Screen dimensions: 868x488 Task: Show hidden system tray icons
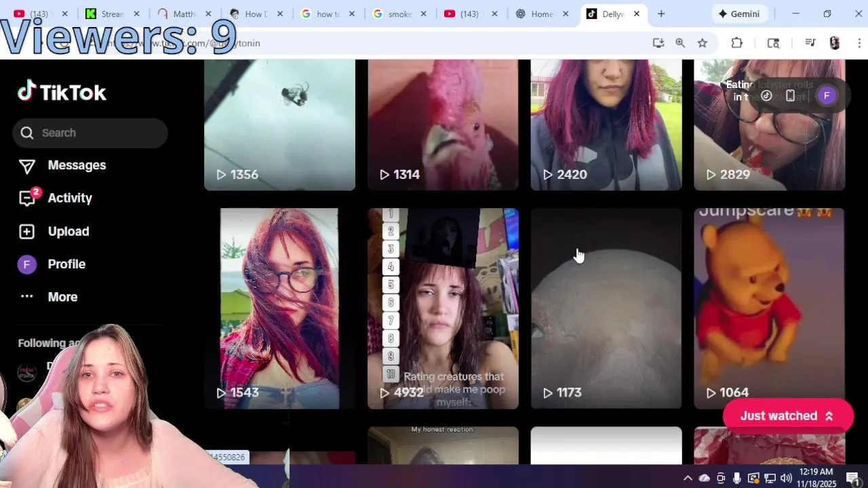[688, 478]
